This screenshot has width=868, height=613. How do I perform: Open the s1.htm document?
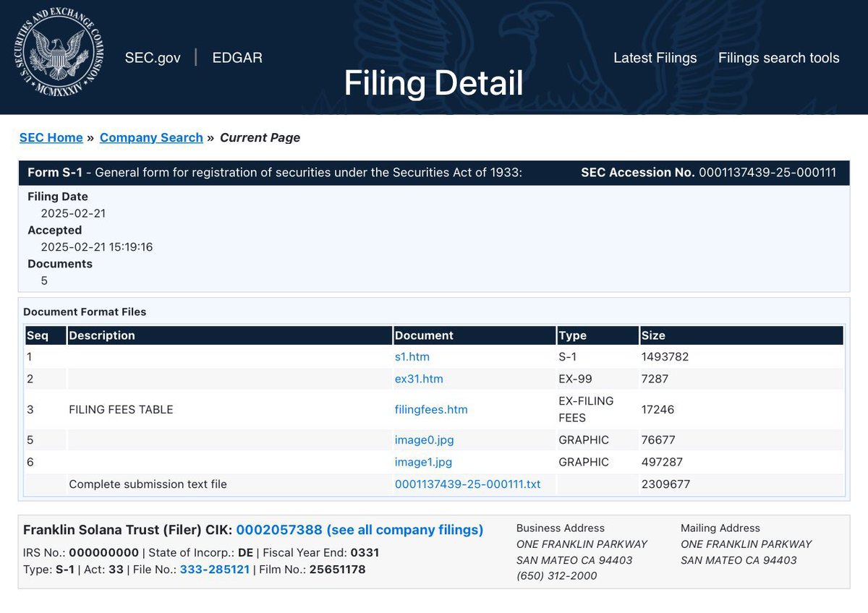(412, 356)
